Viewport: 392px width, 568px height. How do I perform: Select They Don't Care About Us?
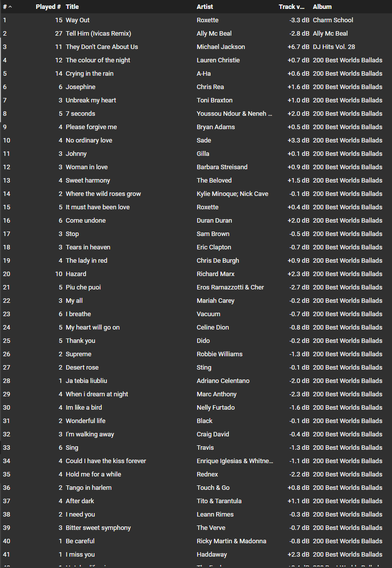[x=102, y=47]
